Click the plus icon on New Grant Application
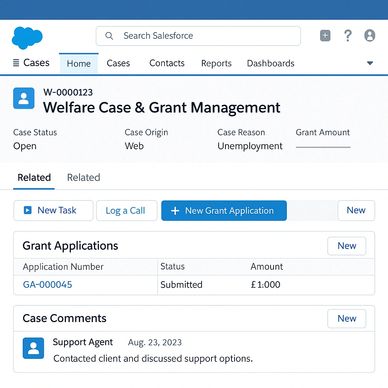Image resolution: width=388 pixels, height=388 pixels. tap(175, 211)
